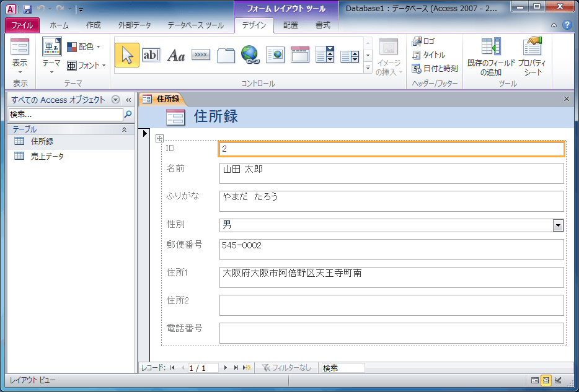Viewport: 579px width, 392px height.
Task: Select the Navigation control icon
Action: (x=300, y=55)
